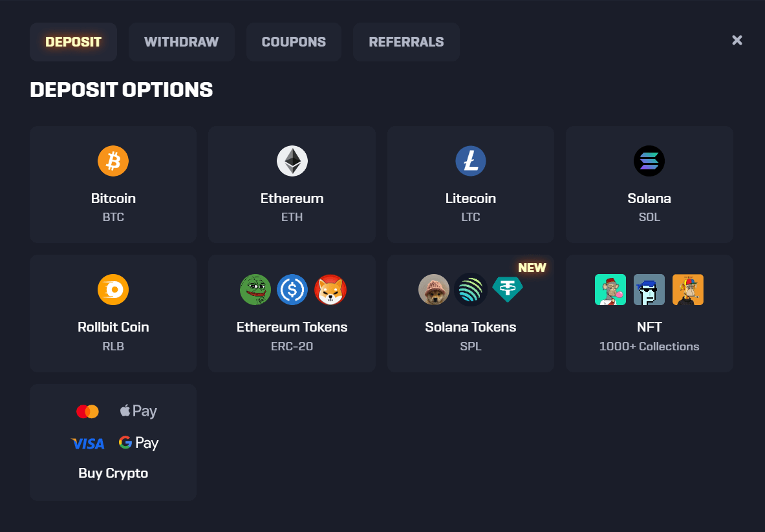Close the deposit options dialog
This screenshot has height=532, width=765.
[737, 40]
